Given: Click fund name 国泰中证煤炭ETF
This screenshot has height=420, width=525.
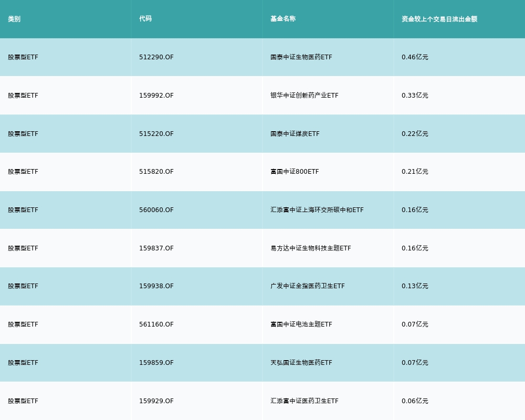Looking at the screenshot, I should (295, 134).
